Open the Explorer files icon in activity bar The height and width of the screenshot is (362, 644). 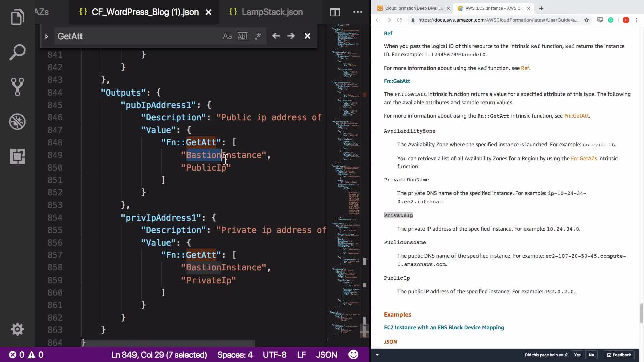pos(17,17)
